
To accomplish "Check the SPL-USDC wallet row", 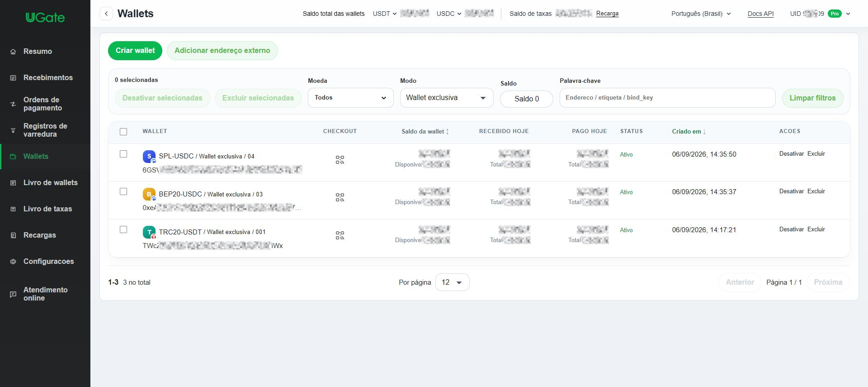I will [x=123, y=154].
